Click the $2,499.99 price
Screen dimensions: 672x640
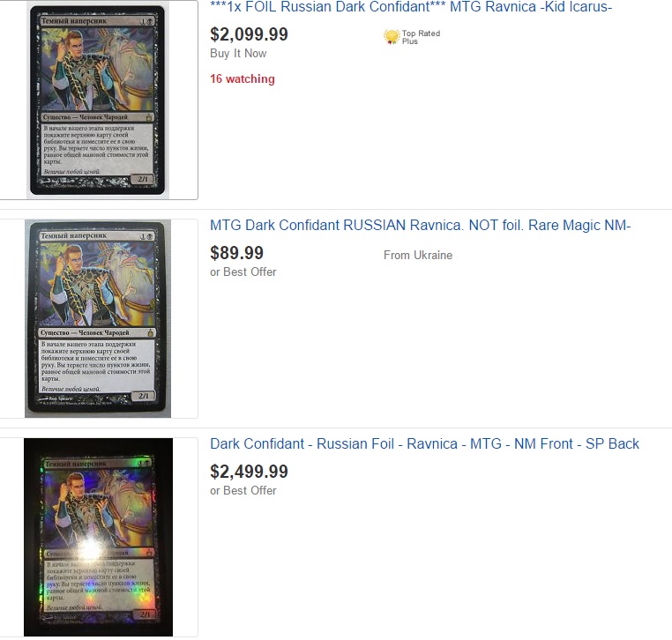249,472
